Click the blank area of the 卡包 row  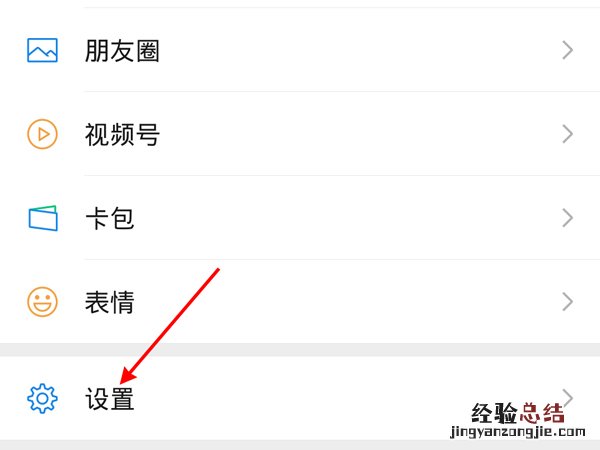point(344,218)
